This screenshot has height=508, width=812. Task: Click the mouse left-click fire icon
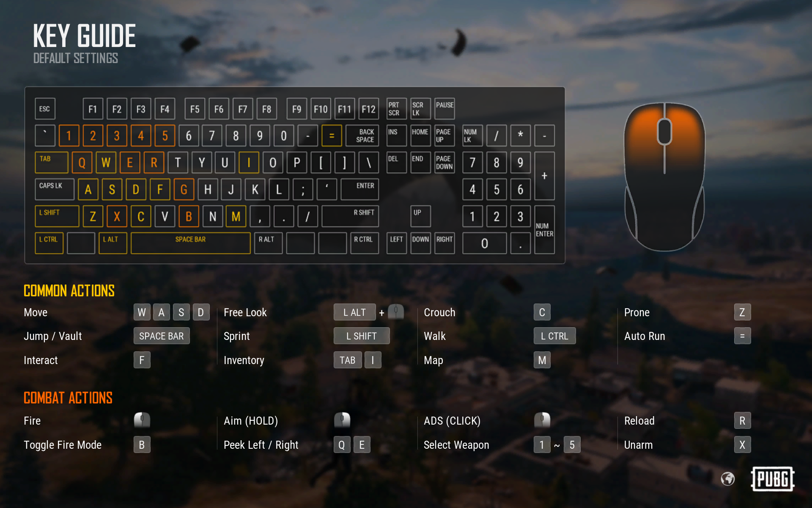click(142, 420)
